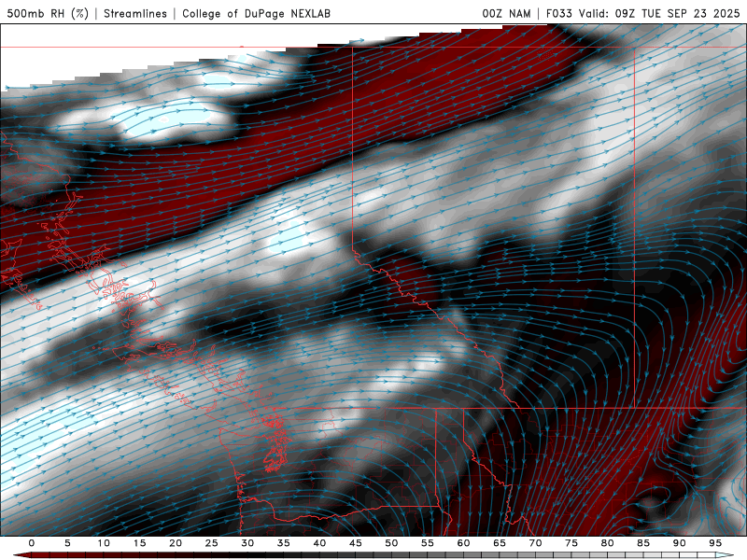747x560 pixels.
Task: Click the 30 value on RH scale
Action: pos(247,543)
